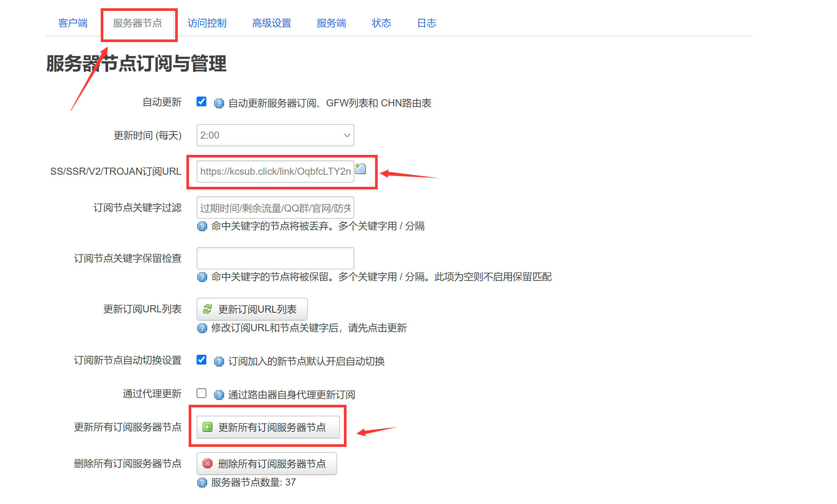837x504 pixels.
Task: Click 更新所有订阅服务器节点 button
Action: [268, 427]
